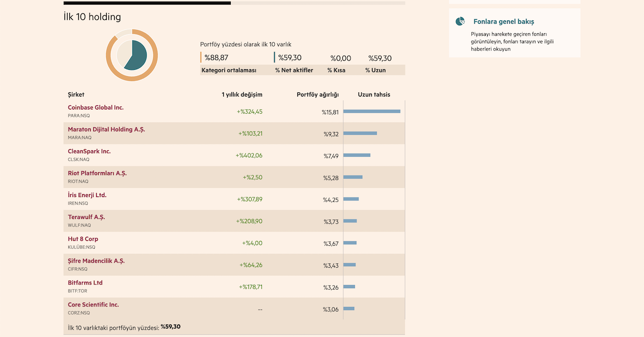The height and width of the screenshot is (337, 644).
Task: Open Şifre Madencilik A.Ş. page
Action: pos(96,261)
